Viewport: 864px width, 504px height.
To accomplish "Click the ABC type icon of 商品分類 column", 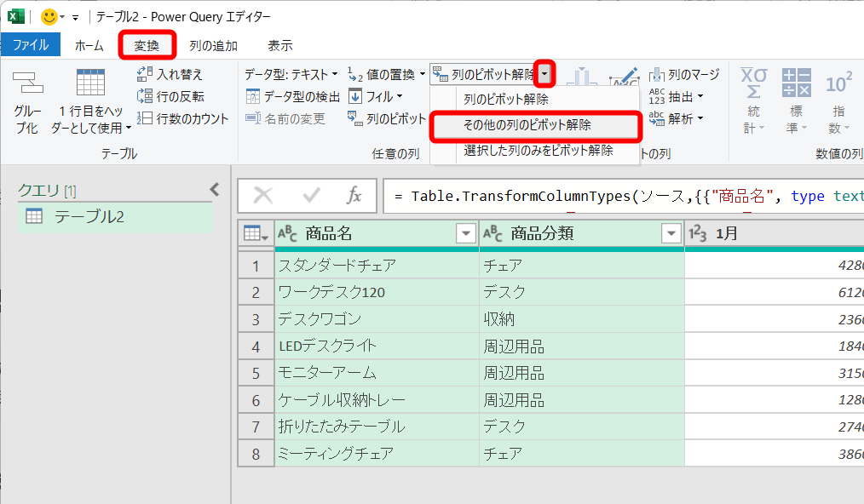I will pyautogui.click(x=493, y=233).
